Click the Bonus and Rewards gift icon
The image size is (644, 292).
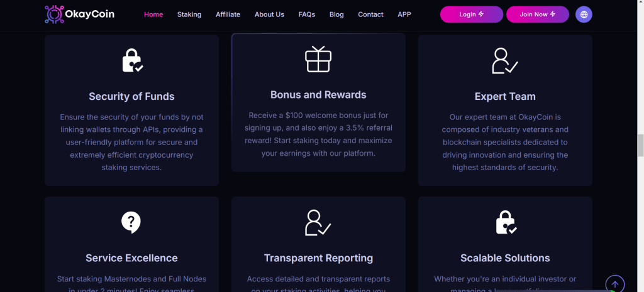coord(318,59)
